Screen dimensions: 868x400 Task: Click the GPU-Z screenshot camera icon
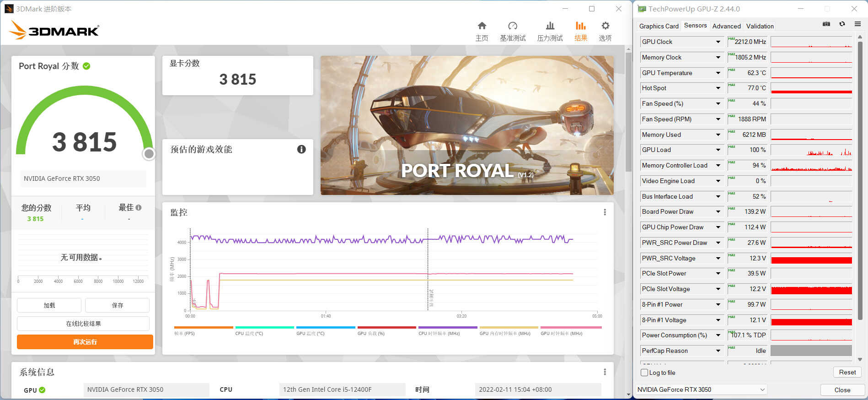(826, 24)
